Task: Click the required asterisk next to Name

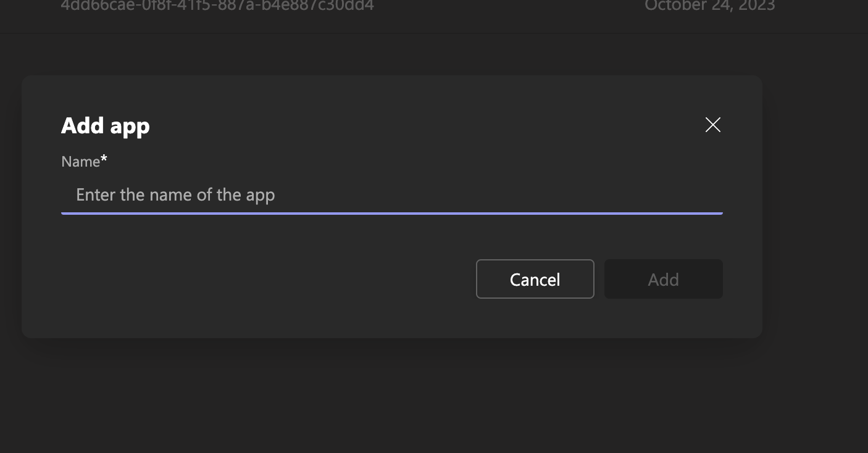Action: [x=103, y=159]
